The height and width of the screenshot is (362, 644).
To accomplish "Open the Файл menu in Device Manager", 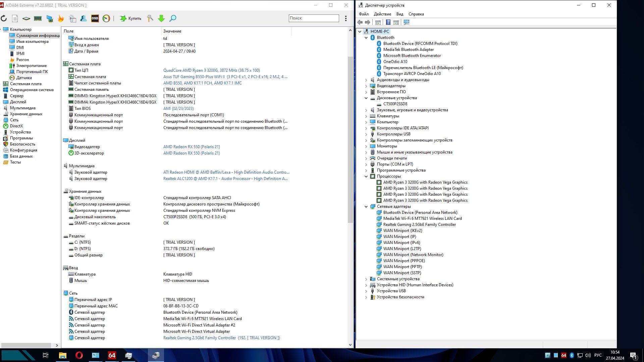I will click(x=364, y=14).
